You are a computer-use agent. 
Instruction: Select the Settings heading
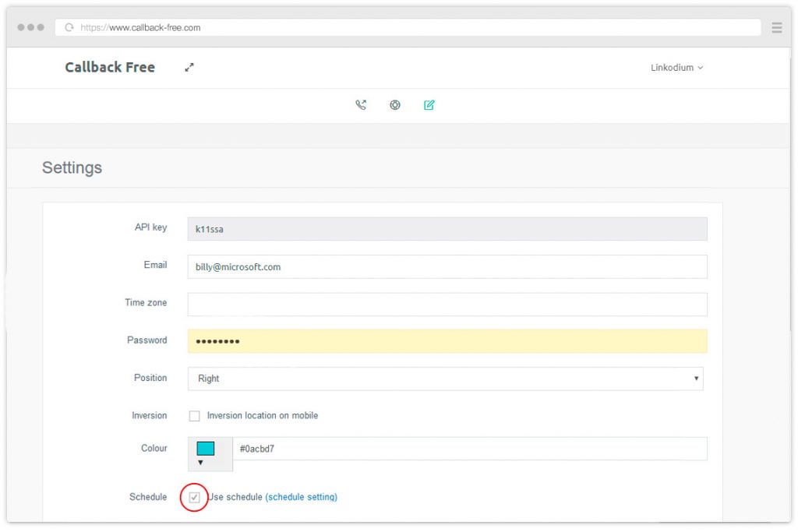tap(72, 167)
